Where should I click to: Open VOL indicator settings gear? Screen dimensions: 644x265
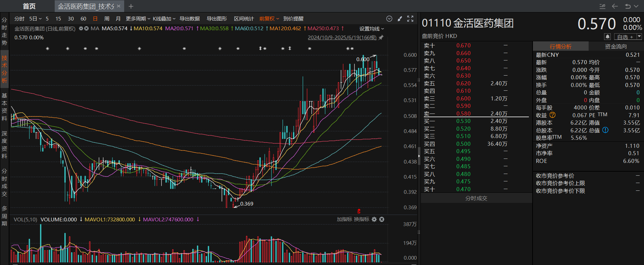[374, 219]
